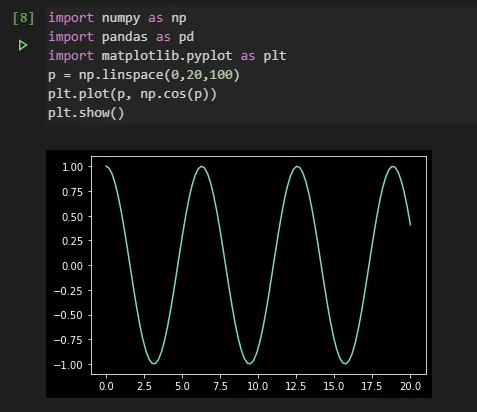Image resolution: width=477 pixels, height=412 pixels.
Task: Click the 12.5 x-axis tick label
Action: (x=296, y=386)
